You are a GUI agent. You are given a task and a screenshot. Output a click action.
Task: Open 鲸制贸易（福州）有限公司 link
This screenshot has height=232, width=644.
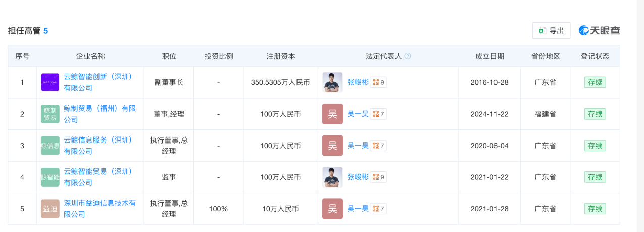point(100,109)
